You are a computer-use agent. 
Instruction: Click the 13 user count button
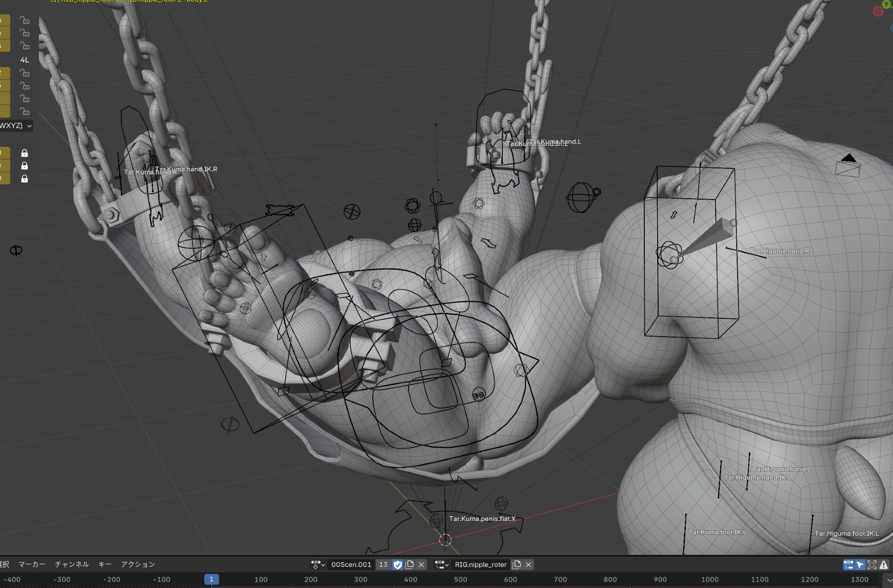(383, 565)
